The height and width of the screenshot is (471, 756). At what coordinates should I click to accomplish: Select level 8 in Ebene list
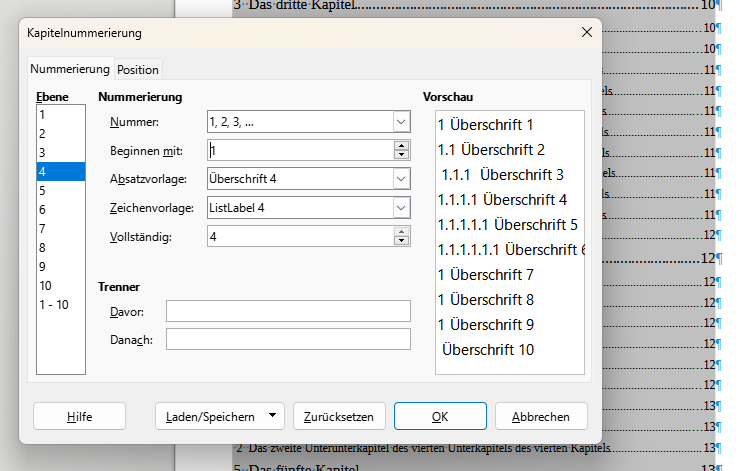pos(61,247)
